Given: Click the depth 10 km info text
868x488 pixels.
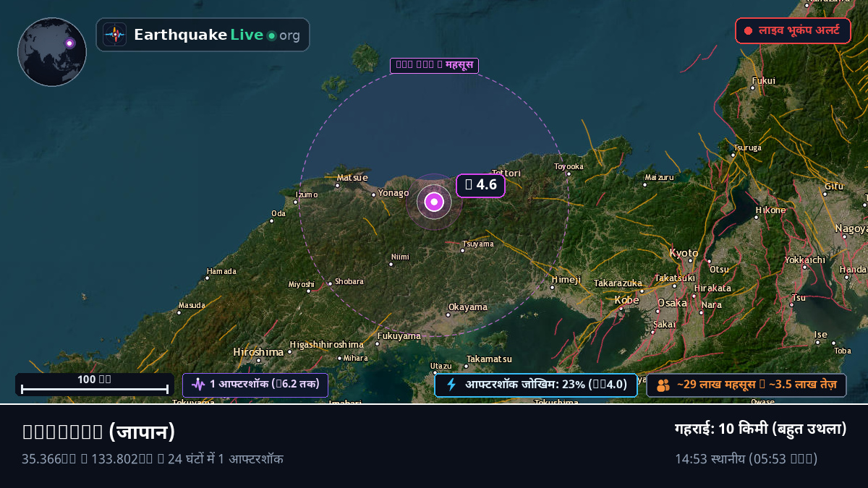Looking at the screenshot, I should [760, 429].
